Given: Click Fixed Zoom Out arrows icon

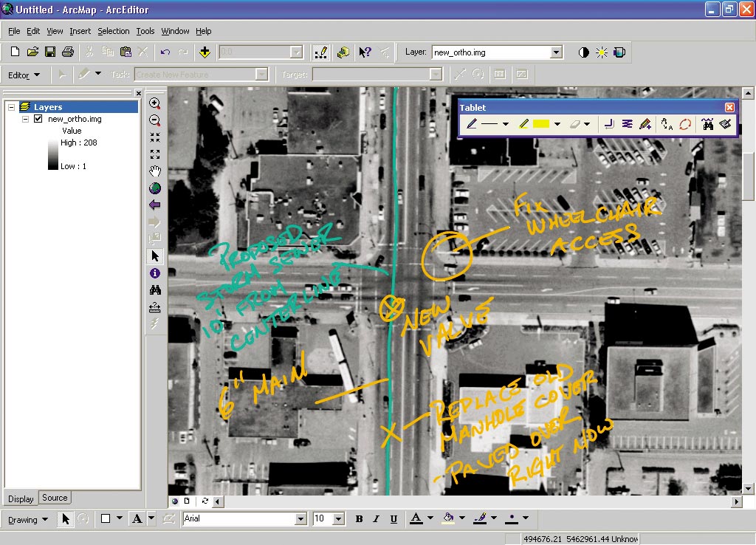Looking at the screenshot, I should coord(155,154).
